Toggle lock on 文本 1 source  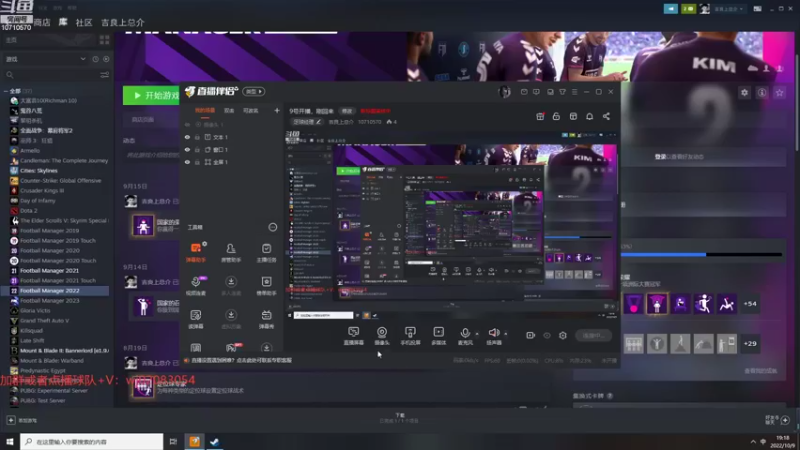[x=197, y=137]
